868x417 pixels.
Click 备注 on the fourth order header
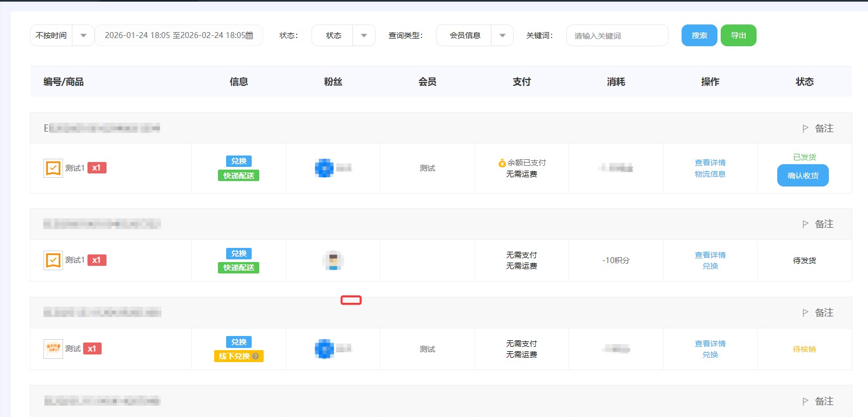pyautogui.click(x=824, y=401)
